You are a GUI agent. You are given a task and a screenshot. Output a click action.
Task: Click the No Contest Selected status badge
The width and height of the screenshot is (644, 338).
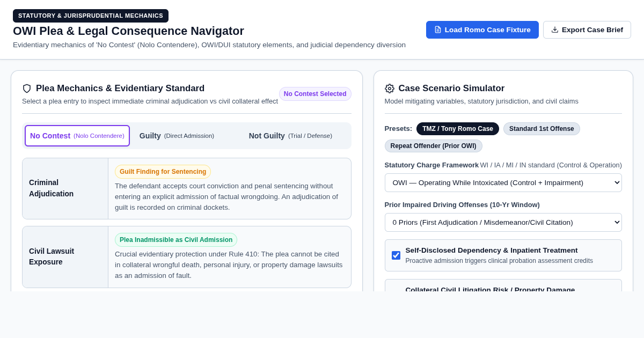point(315,94)
